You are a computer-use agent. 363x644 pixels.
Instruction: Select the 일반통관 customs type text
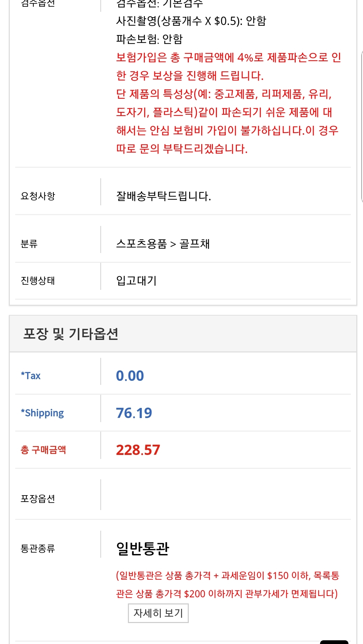pyautogui.click(x=142, y=548)
